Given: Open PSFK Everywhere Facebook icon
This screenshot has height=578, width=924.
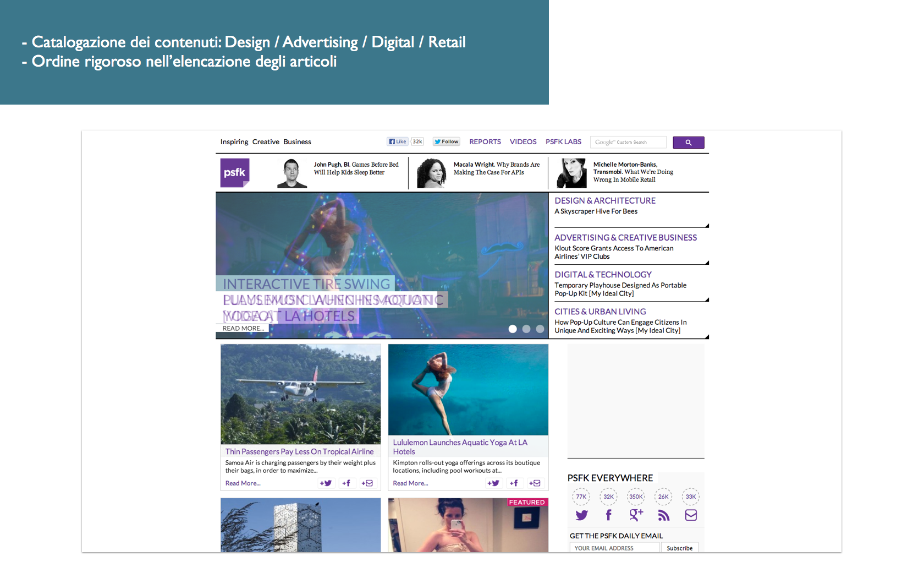Looking at the screenshot, I should click(608, 515).
